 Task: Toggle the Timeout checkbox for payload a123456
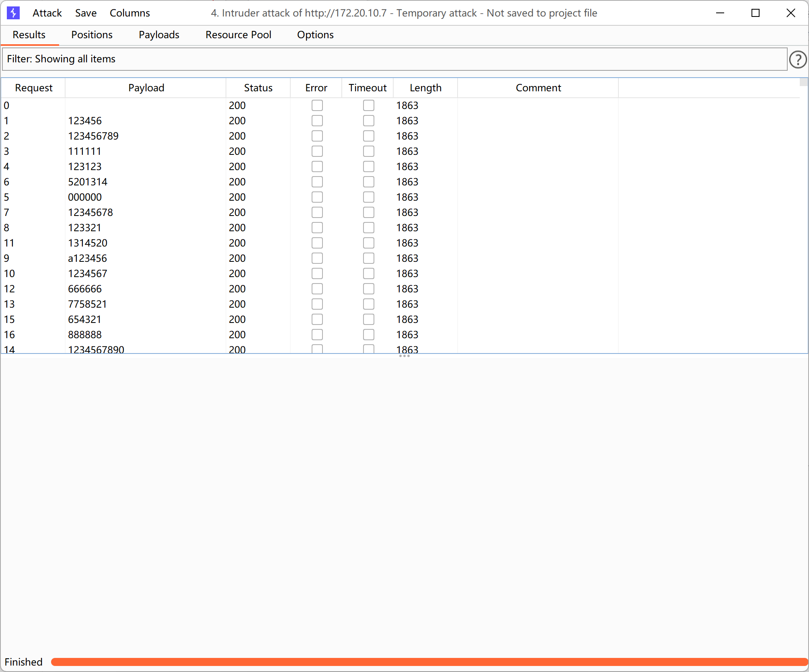pyautogui.click(x=368, y=258)
